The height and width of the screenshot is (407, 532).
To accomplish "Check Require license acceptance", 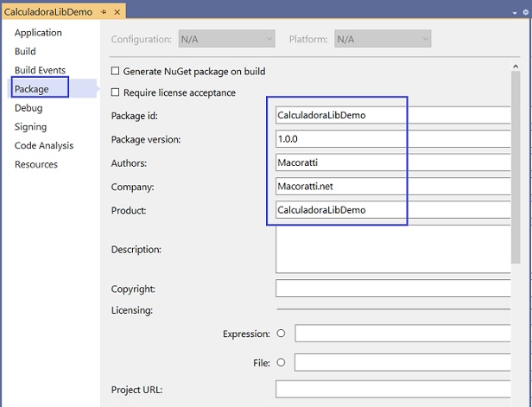I will tap(116, 92).
